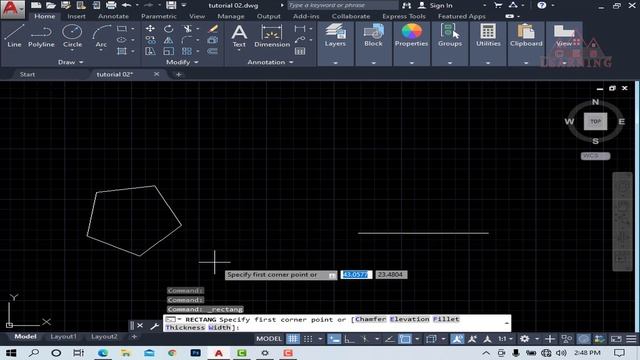Image resolution: width=640 pixels, height=360 pixels.
Task: Select the Scale tool
Action: click(169, 51)
